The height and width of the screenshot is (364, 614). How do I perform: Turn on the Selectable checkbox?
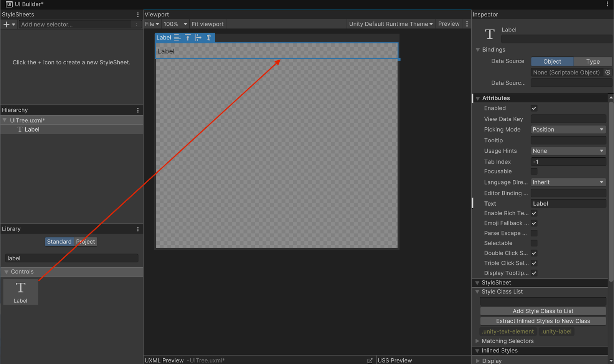tap(534, 243)
